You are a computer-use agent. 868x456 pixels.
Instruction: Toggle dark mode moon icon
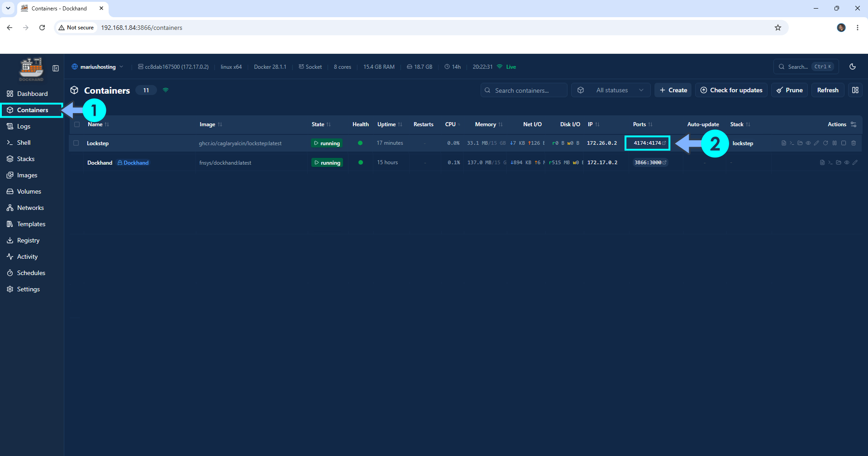[x=853, y=66]
